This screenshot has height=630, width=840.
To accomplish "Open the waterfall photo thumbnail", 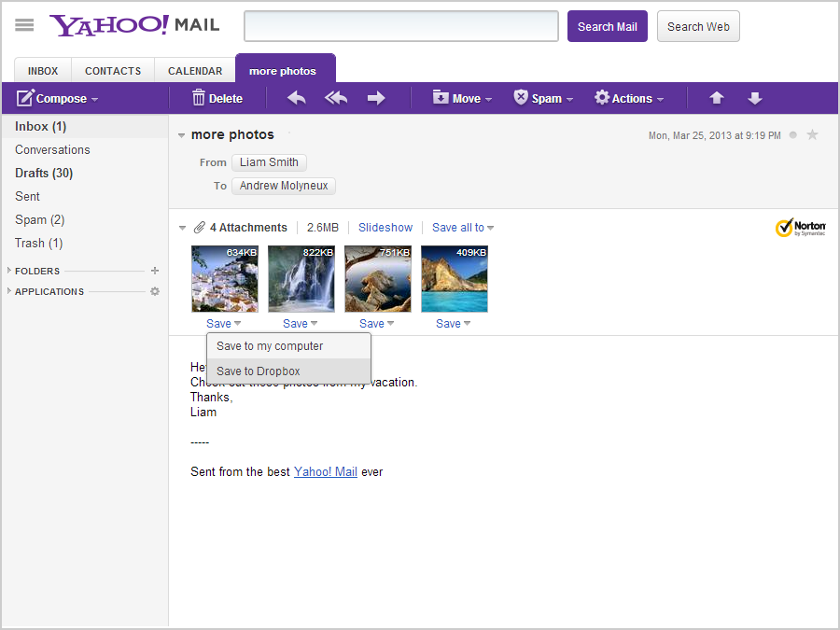I will click(301, 278).
